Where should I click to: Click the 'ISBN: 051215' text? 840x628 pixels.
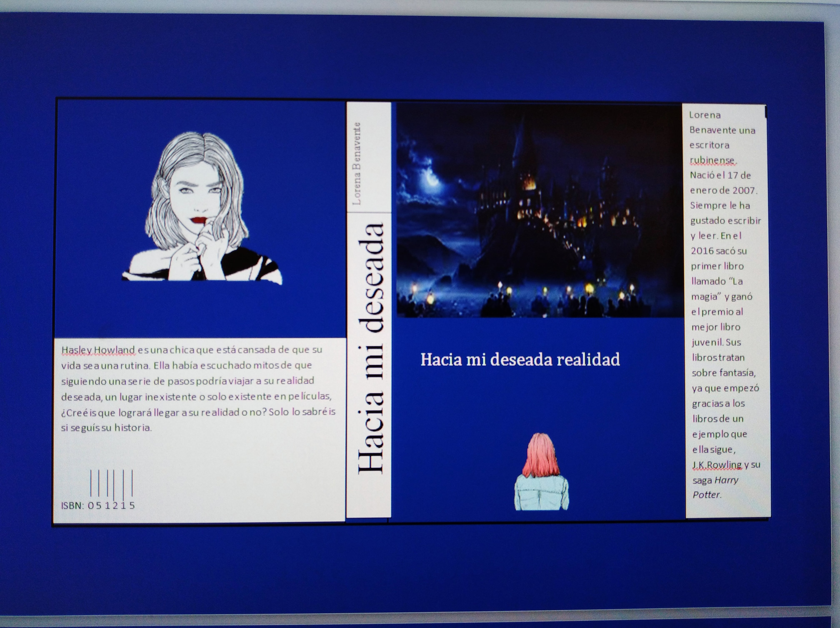click(98, 505)
